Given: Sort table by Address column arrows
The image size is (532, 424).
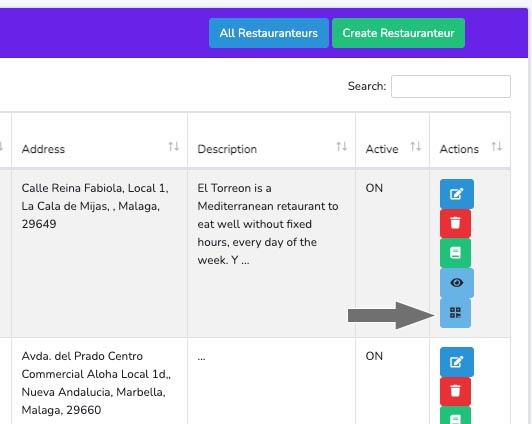Looking at the screenshot, I should [x=174, y=147].
